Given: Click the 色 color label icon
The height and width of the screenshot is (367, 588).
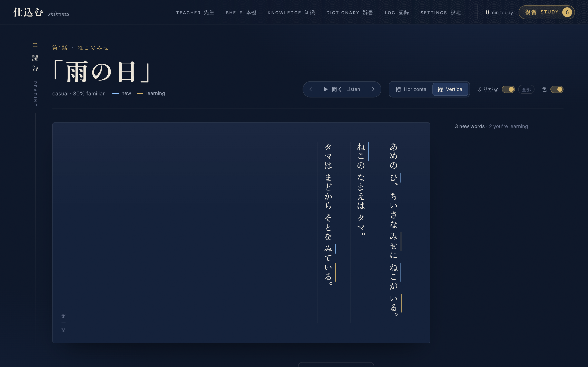Looking at the screenshot, I should coord(544,89).
